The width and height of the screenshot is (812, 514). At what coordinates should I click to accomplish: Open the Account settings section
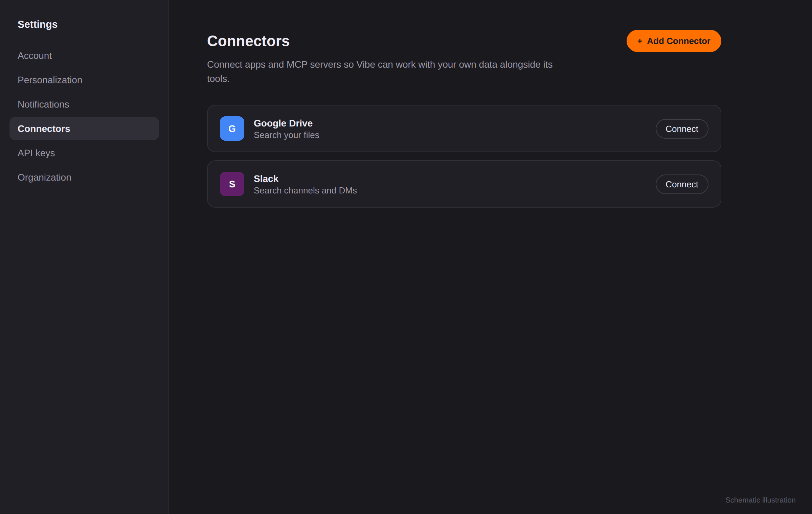point(84,55)
